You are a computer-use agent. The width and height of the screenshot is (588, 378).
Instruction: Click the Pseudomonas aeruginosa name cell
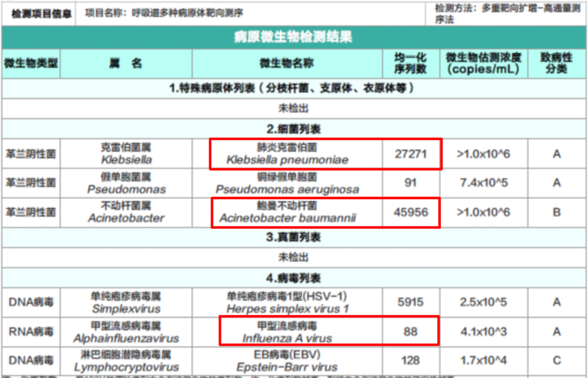click(287, 184)
